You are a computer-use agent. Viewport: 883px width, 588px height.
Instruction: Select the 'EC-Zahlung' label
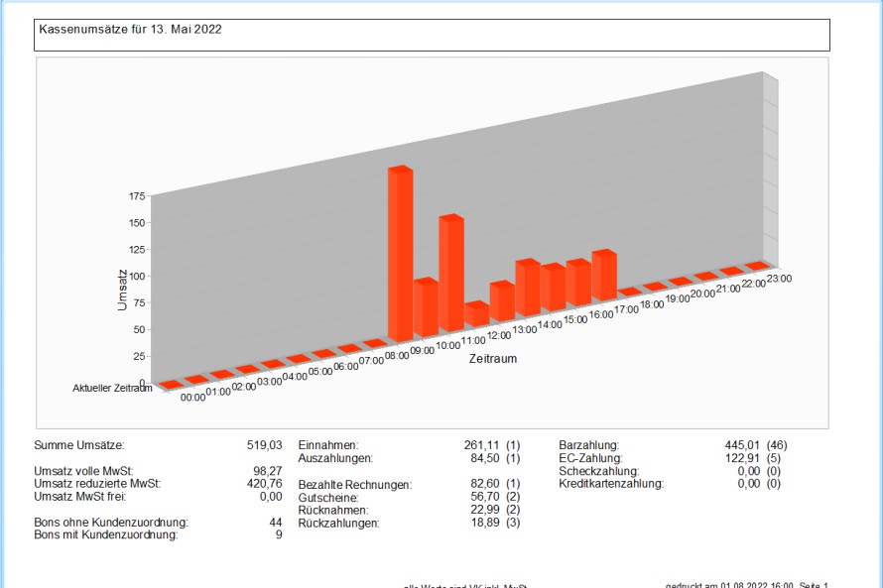click(x=589, y=459)
